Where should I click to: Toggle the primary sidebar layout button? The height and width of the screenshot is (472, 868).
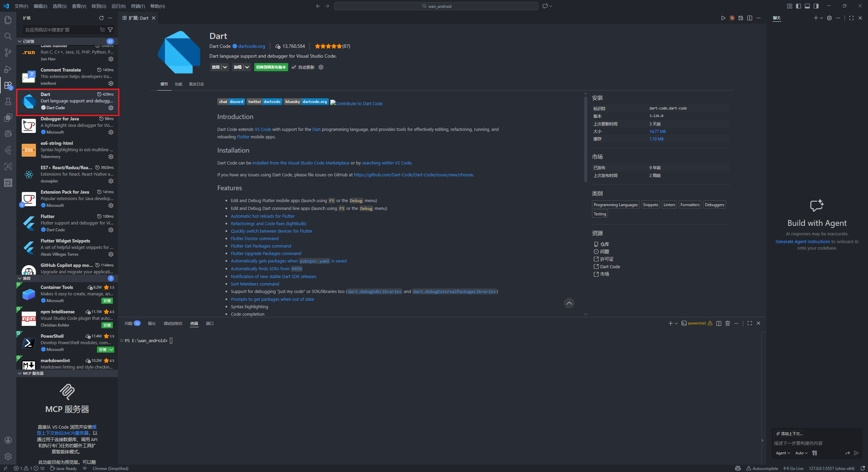click(798, 6)
